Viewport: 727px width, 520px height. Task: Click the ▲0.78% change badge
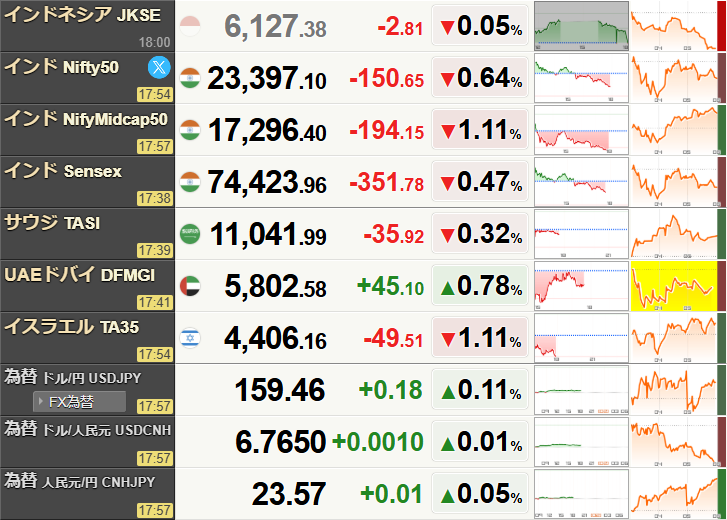coord(480,285)
